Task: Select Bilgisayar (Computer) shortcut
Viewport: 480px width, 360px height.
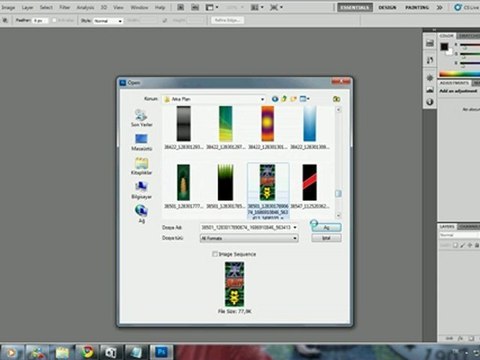Action: (x=141, y=190)
